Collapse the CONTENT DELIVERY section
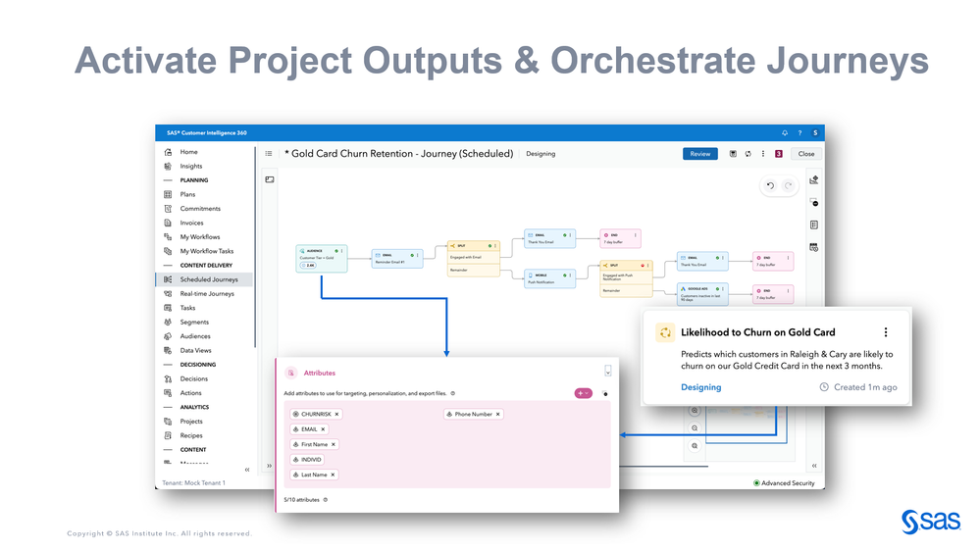This screenshot has width=980, height=551. point(168,266)
